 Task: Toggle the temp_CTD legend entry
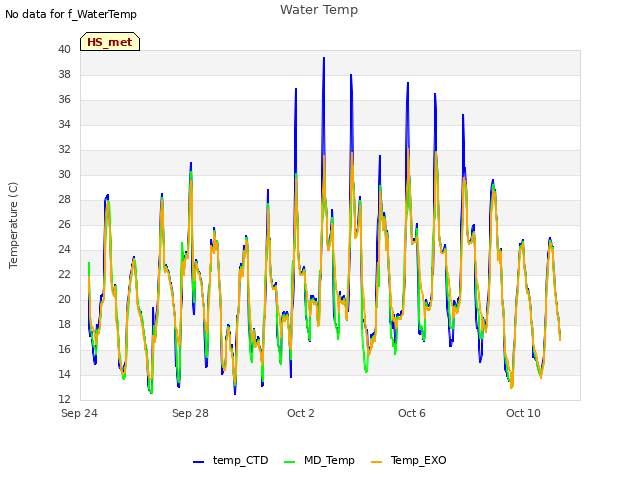[231, 460]
